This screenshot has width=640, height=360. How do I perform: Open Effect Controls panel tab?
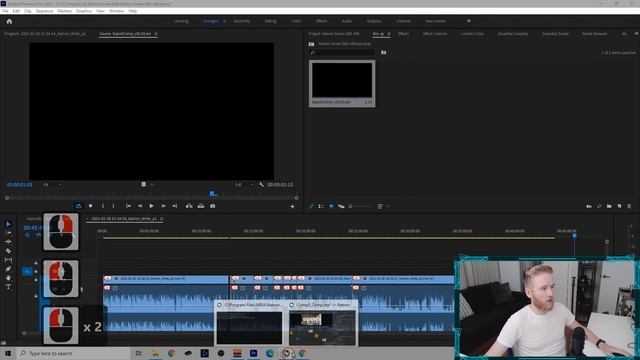[435, 34]
